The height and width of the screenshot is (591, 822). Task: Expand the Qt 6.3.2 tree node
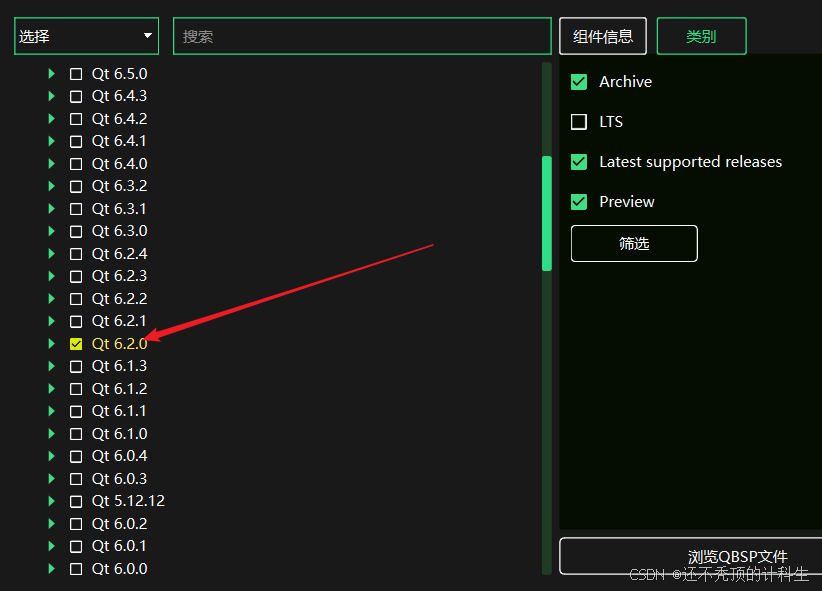tap(51, 186)
